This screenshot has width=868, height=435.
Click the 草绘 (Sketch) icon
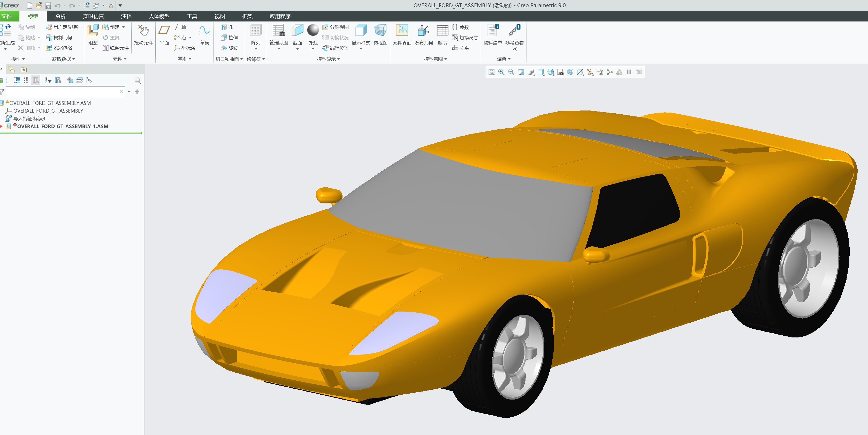(x=204, y=30)
